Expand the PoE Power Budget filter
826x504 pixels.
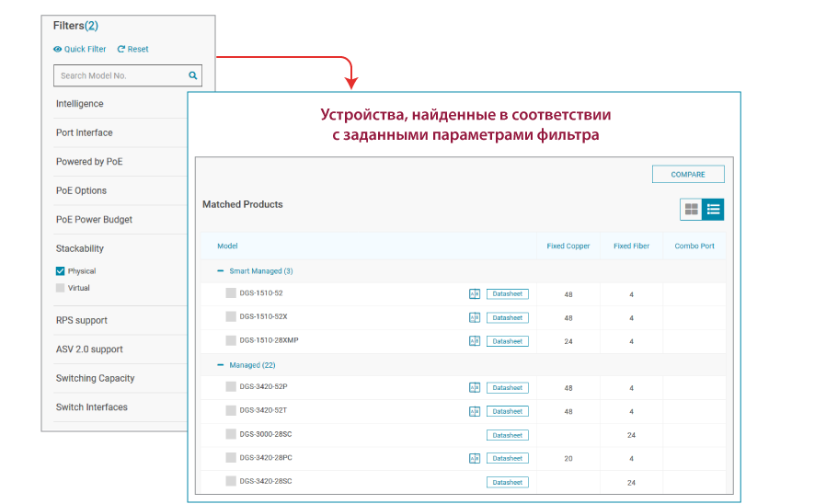(x=94, y=220)
